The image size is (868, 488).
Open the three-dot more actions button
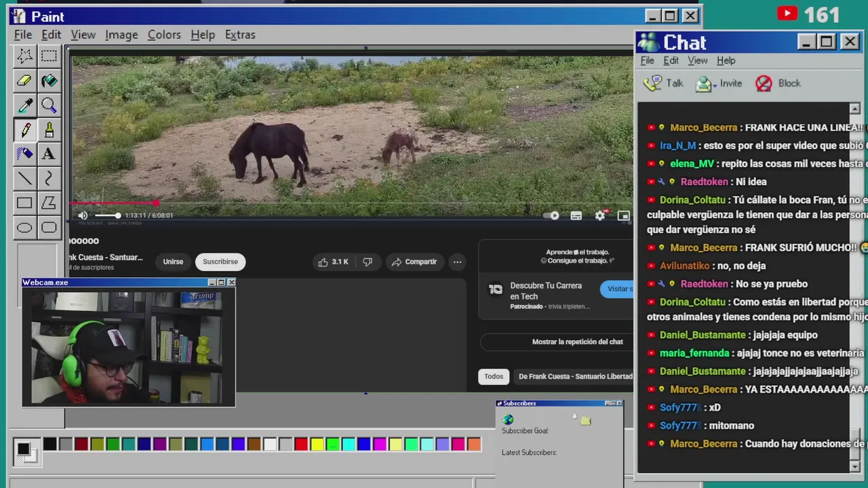[457, 262]
